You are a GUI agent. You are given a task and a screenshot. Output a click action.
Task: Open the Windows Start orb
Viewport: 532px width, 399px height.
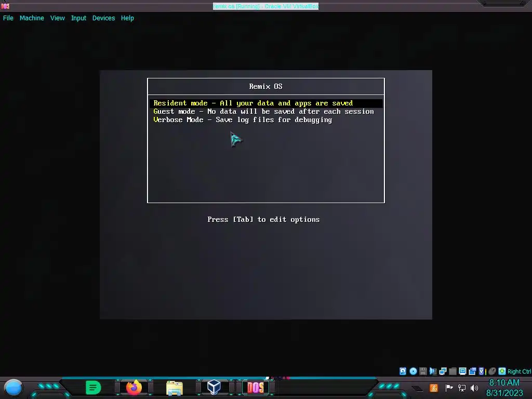(x=13, y=388)
